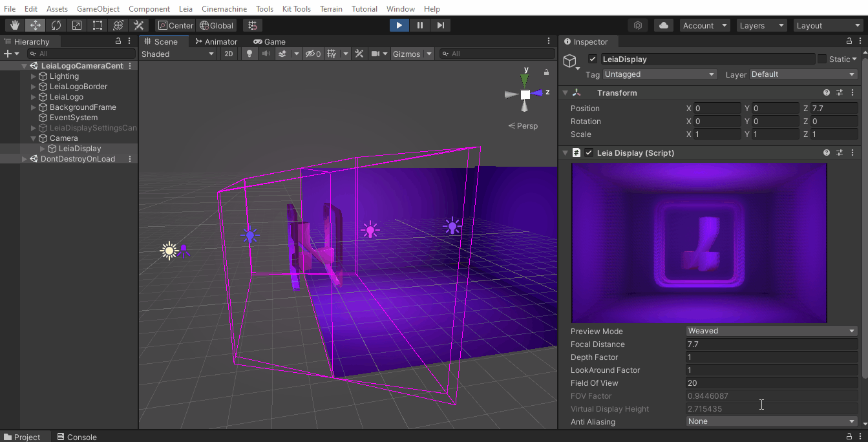
Task: Open the Shaded draw mode dropdown
Action: coord(178,54)
